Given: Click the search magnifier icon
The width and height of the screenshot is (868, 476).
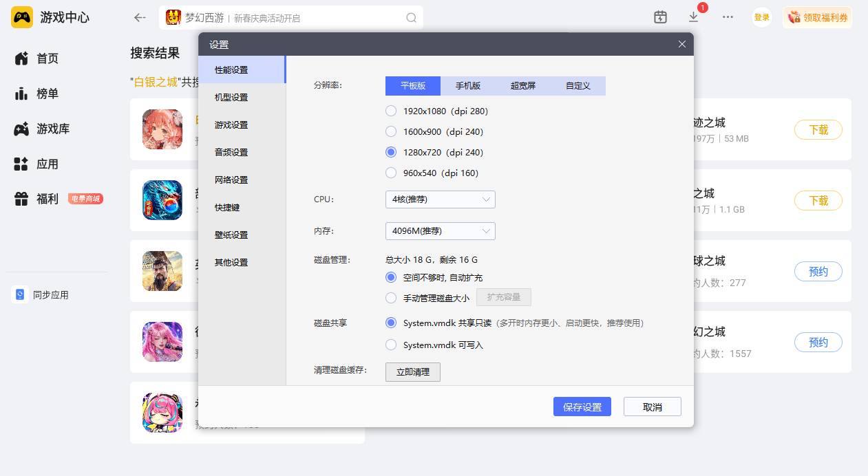Looking at the screenshot, I should [412, 18].
